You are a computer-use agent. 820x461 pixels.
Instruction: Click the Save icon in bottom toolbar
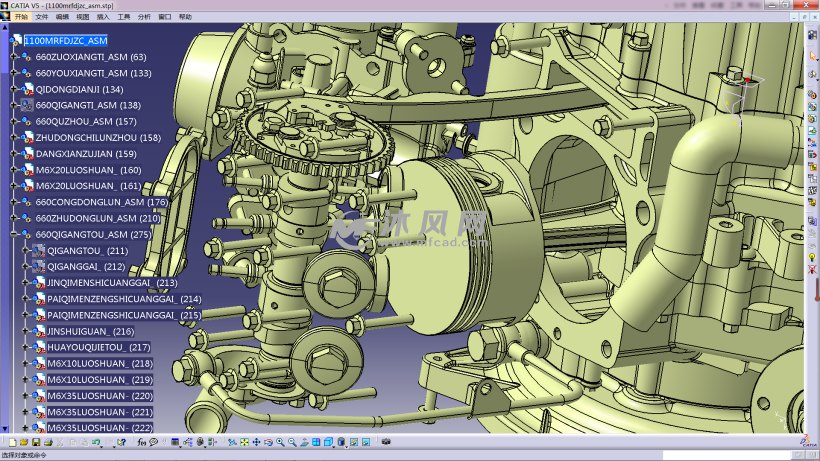click(x=36, y=442)
